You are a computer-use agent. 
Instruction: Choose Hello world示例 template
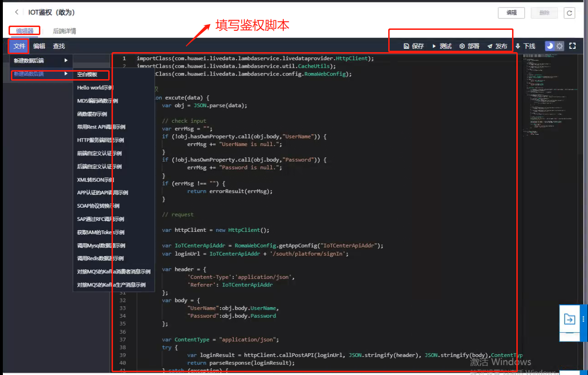(95, 88)
